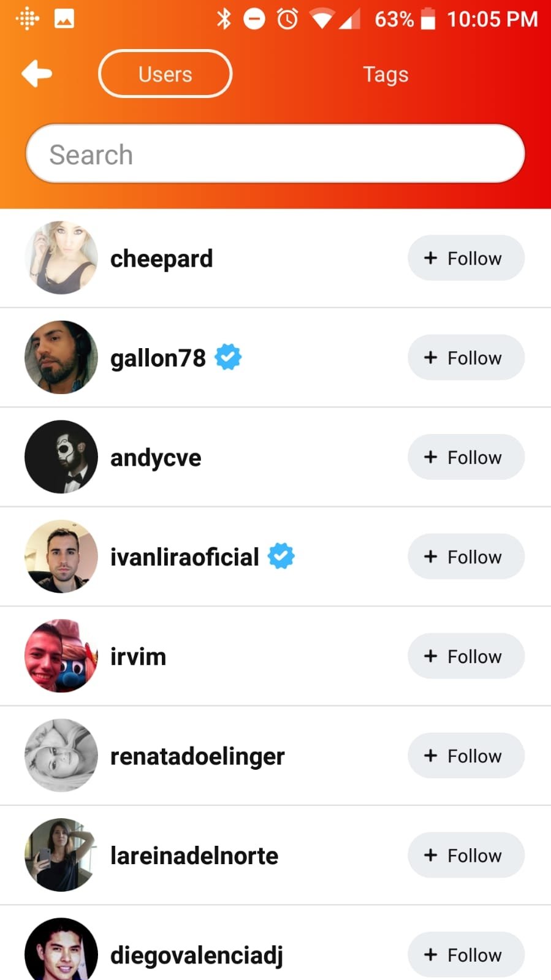Tap ivanliraoficial's verified badge icon
The image size is (551, 980).
point(281,556)
